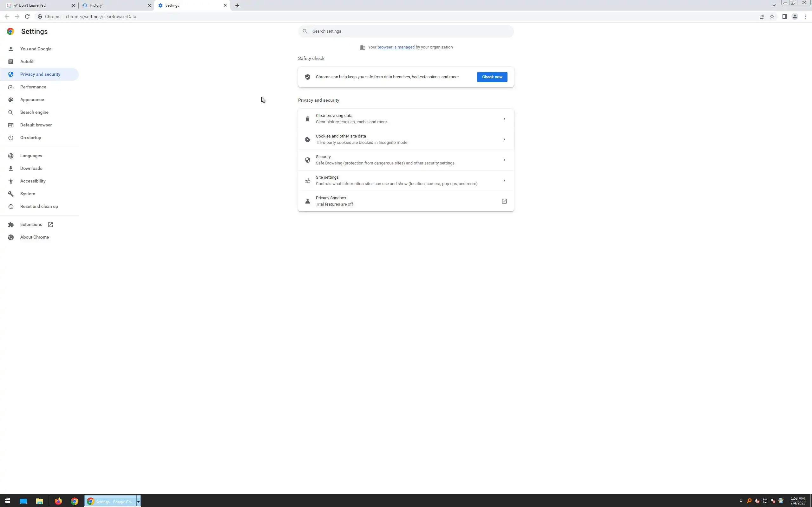The height and width of the screenshot is (507, 812).
Task: Open the browser is managed link
Action: click(x=396, y=47)
